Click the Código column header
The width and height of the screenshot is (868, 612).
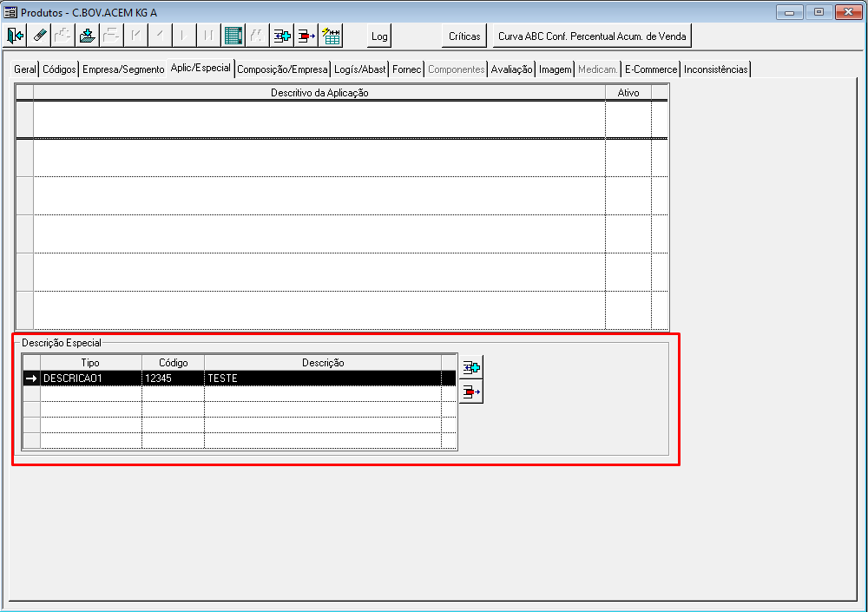[174, 363]
